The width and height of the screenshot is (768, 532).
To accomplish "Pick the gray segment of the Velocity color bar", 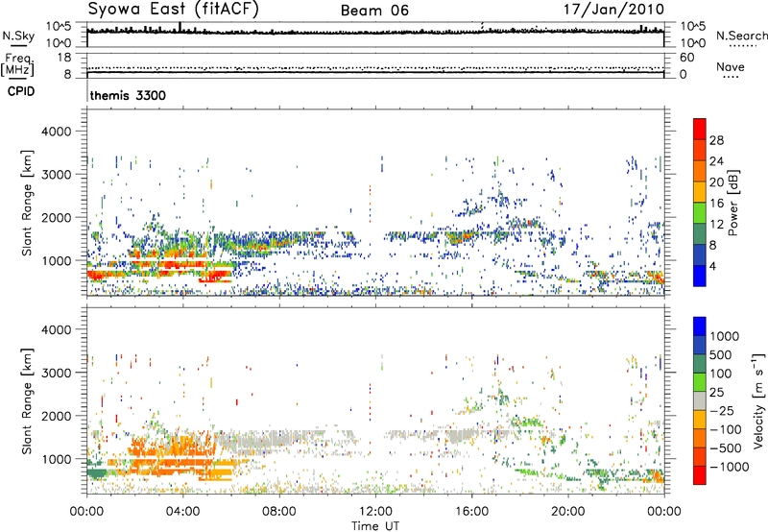I will coord(700,400).
